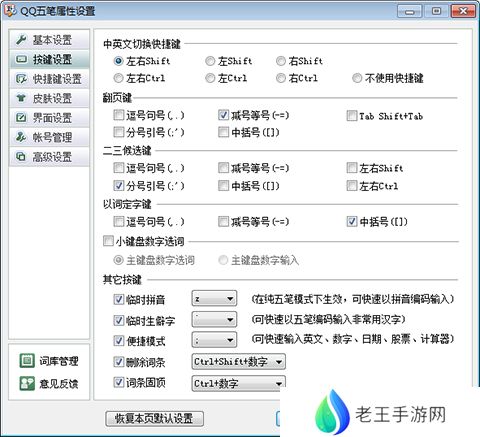Check the Tab Shift+Tab option
480x437 pixels.
(x=352, y=116)
